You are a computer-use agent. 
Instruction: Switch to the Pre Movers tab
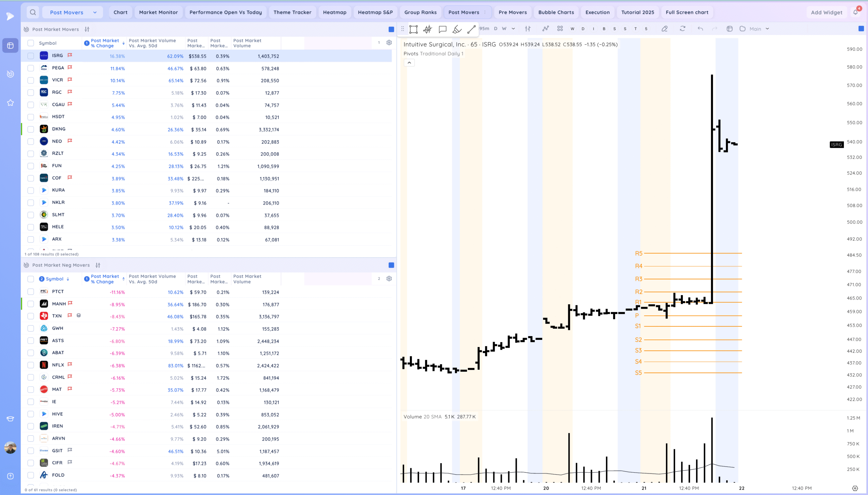(512, 12)
